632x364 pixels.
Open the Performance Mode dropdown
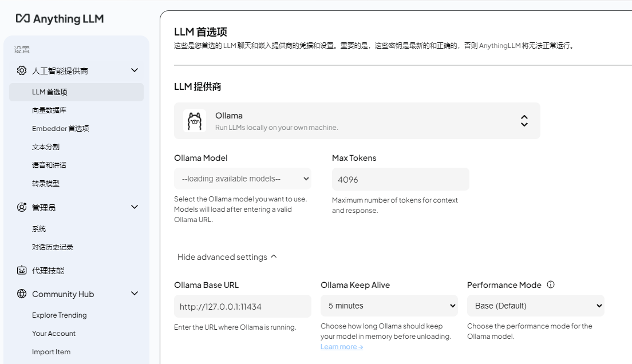[x=536, y=306]
